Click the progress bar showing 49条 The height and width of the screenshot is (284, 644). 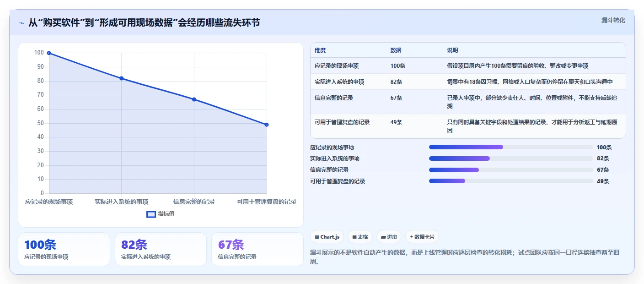[x=511, y=181]
